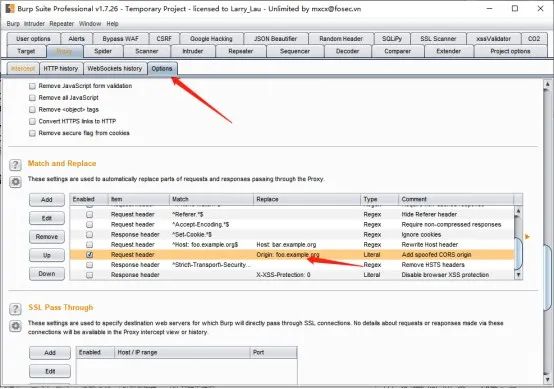Click rules table scrollbar down arrow
Viewport: 554px width, 389px height.
tap(518, 275)
